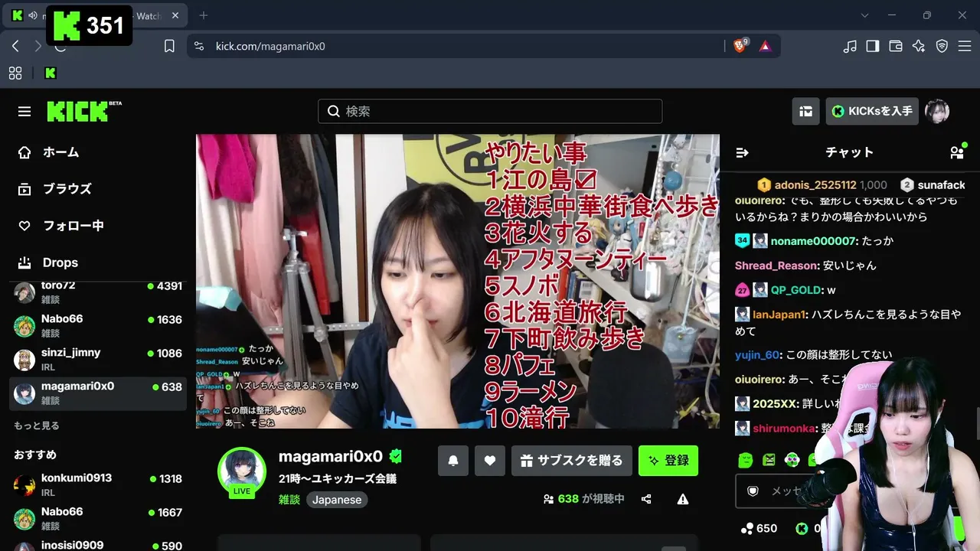Screen dimensions: 980x551
Task: Click username 2025XX in chat
Action: pyautogui.click(x=776, y=403)
